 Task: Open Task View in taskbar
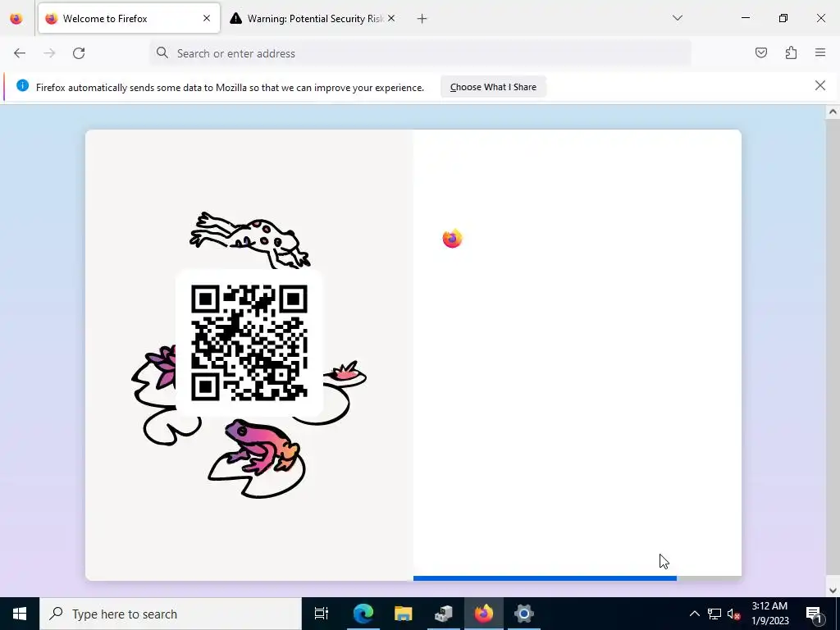(x=322, y=614)
